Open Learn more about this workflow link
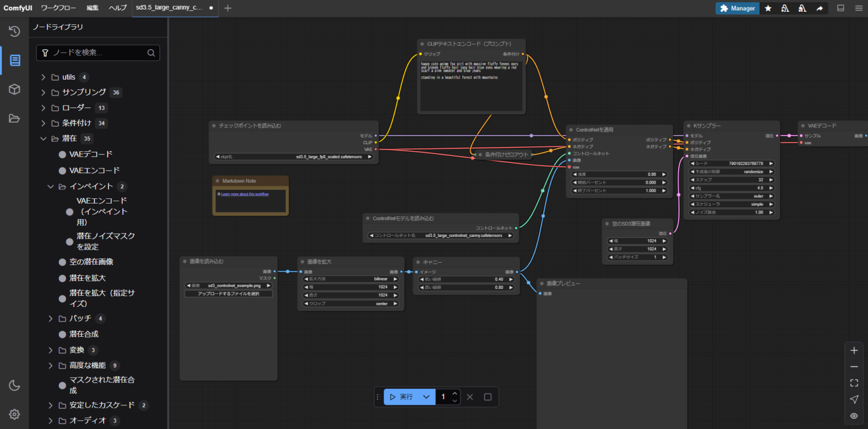 (245, 194)
